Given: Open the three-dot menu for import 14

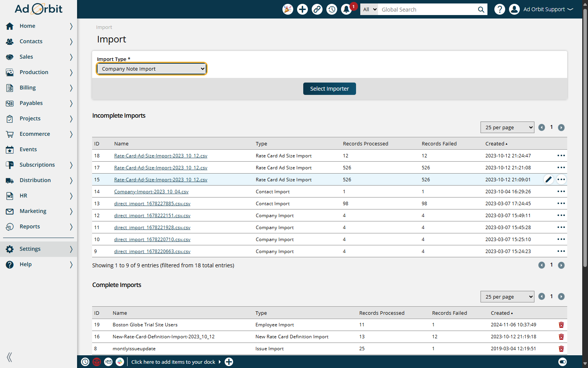Looking at the screenshot, I should [561, 191].
